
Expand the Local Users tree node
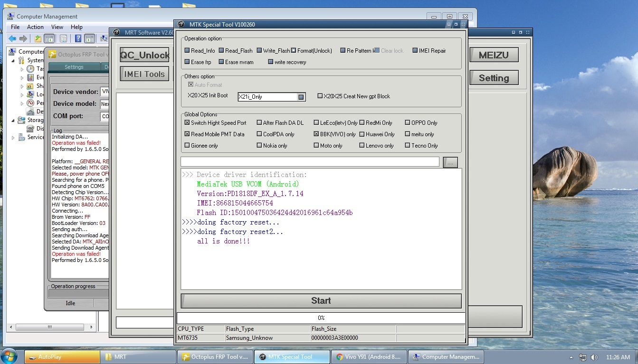[22, 94]
